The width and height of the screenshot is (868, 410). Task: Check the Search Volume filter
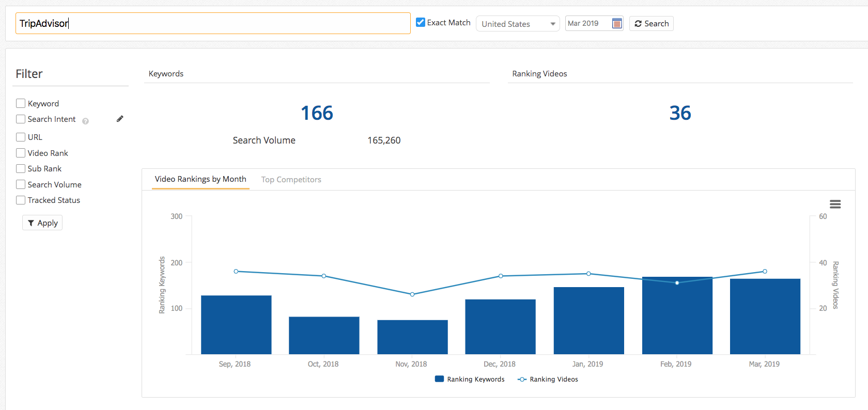(x=21, y=184)
